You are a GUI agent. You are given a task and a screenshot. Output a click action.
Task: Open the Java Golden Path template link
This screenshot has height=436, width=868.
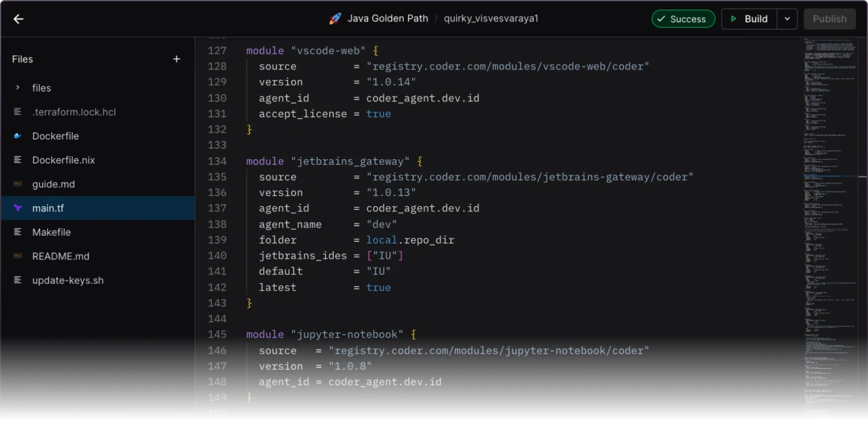[387, 18]
